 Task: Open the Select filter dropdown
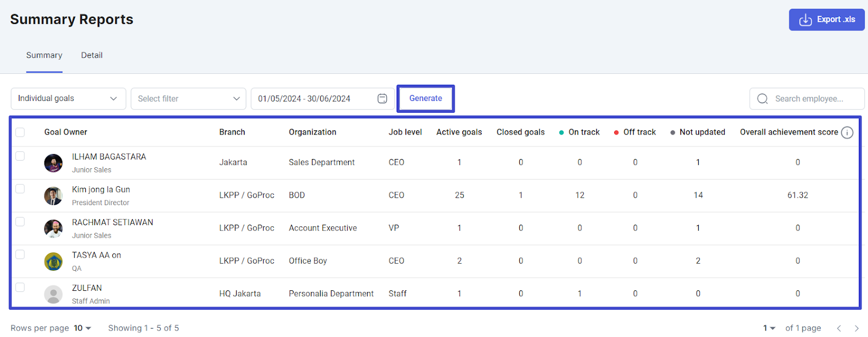point(188,99)
